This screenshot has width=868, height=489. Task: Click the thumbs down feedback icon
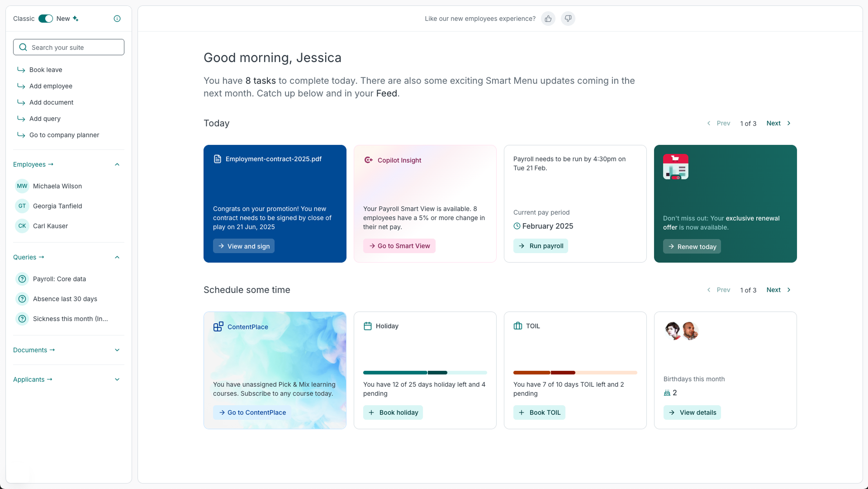coord(568,19)
